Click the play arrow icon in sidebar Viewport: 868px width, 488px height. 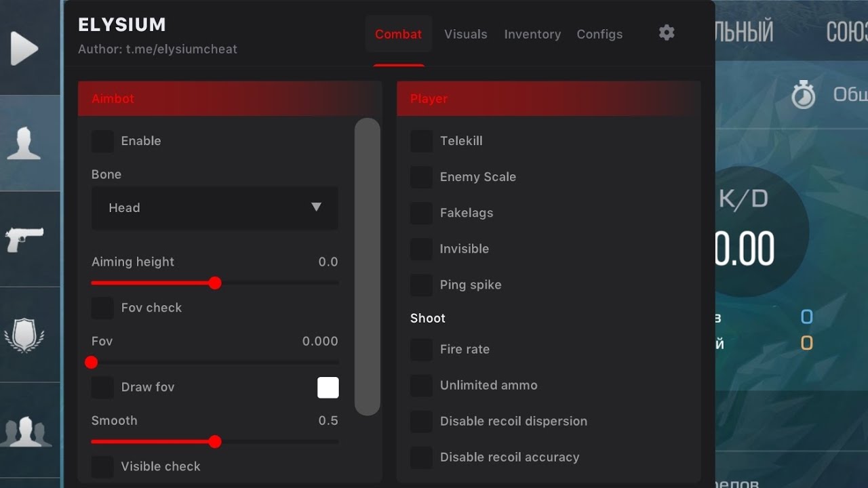coord(24,49)
